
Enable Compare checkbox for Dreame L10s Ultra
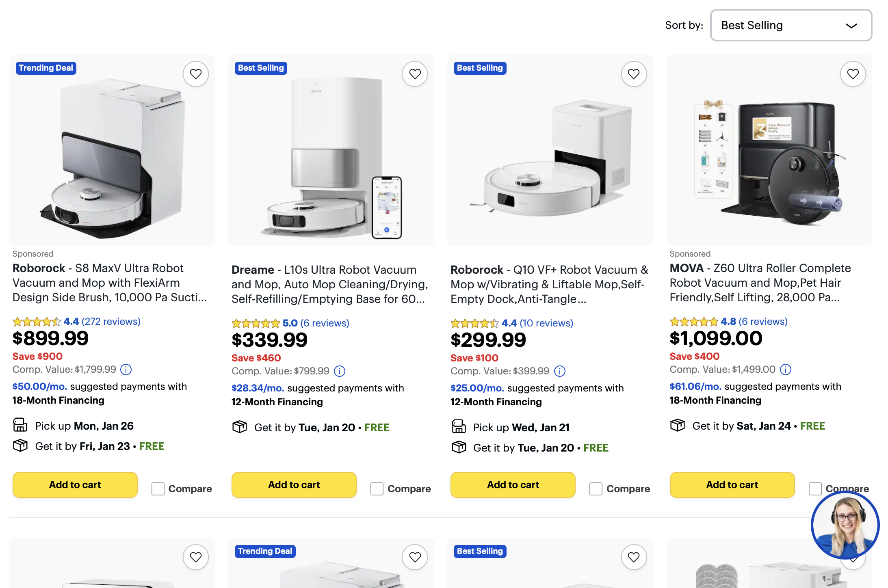(x=377, y=489)
